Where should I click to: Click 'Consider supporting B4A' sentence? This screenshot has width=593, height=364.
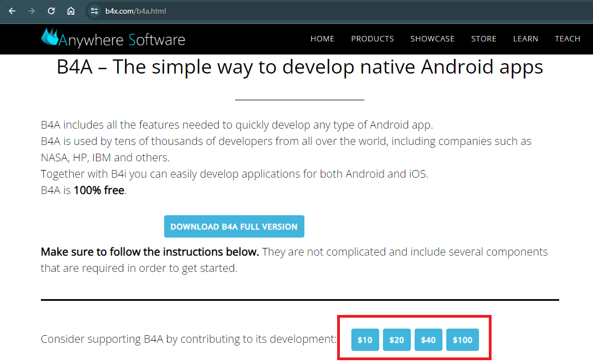coord(188,339)
